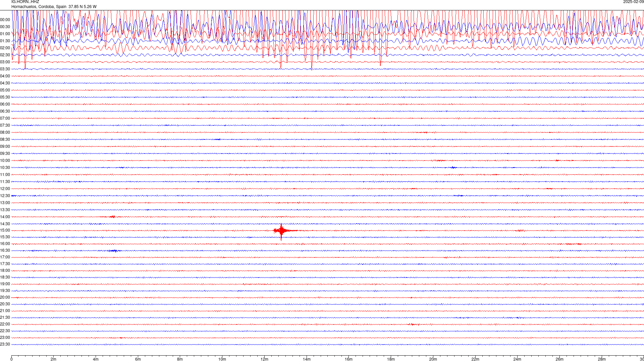Click the blue burst on the 16:30 trace

click(x=113, y=251)
